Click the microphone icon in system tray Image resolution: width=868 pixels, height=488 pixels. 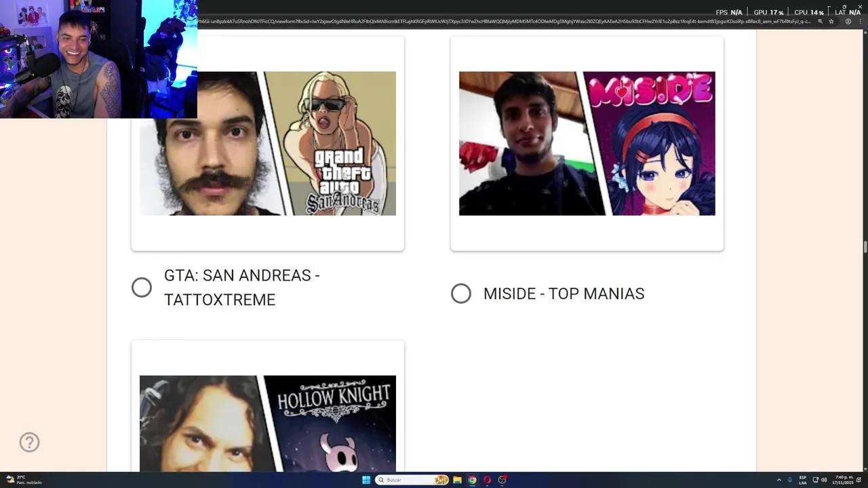point(790,480)
